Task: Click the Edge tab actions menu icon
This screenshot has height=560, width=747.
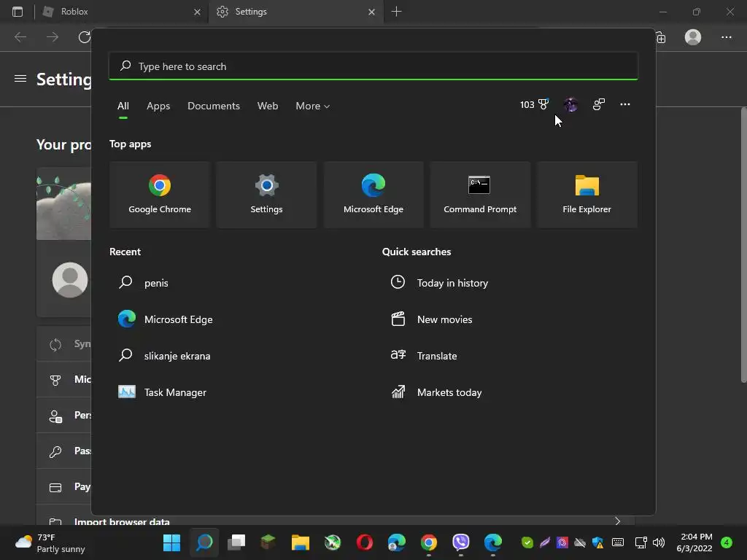Action: point(18,12)
